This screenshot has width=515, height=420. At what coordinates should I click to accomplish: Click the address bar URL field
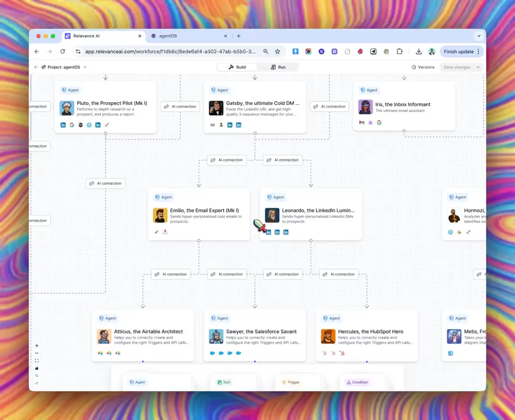[x=170, y=51]
